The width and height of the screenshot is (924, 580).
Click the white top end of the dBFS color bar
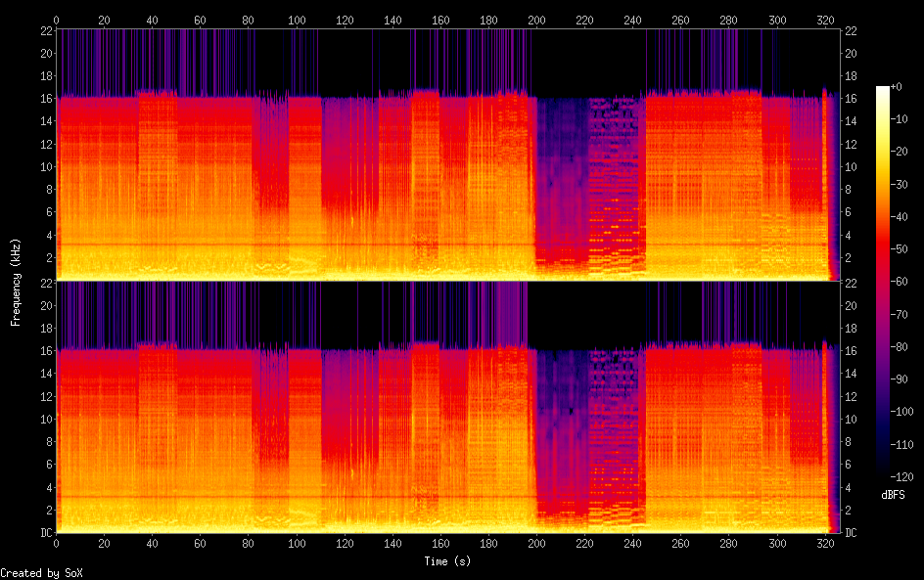pos(883,90)
